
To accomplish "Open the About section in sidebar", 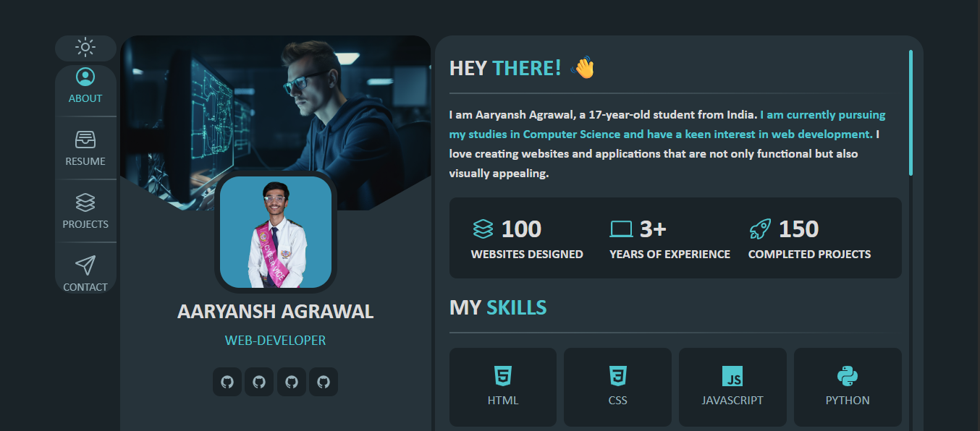I will pyautogui.click(x=85, y=86).
